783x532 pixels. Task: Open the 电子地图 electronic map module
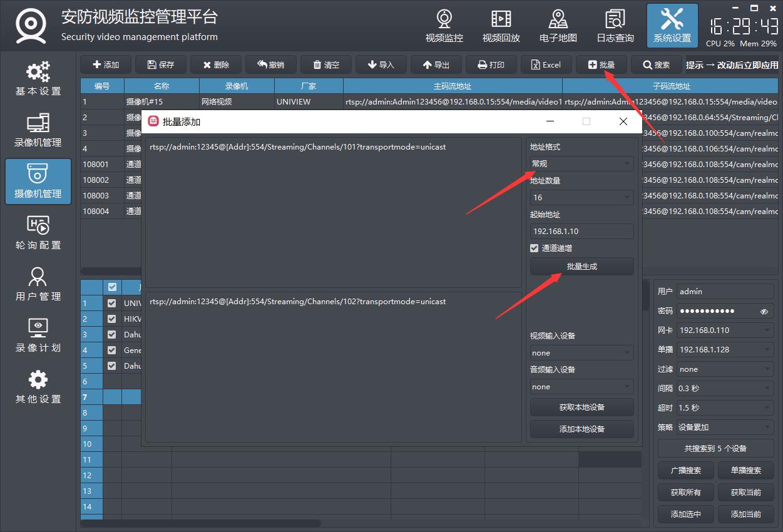coord(558,26)
